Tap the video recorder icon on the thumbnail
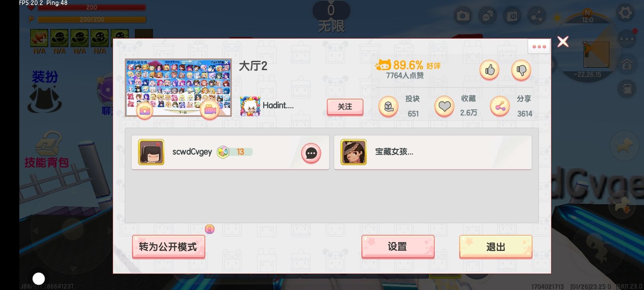Viewport: 644px width, 290px height. click(x=210, y=110)
